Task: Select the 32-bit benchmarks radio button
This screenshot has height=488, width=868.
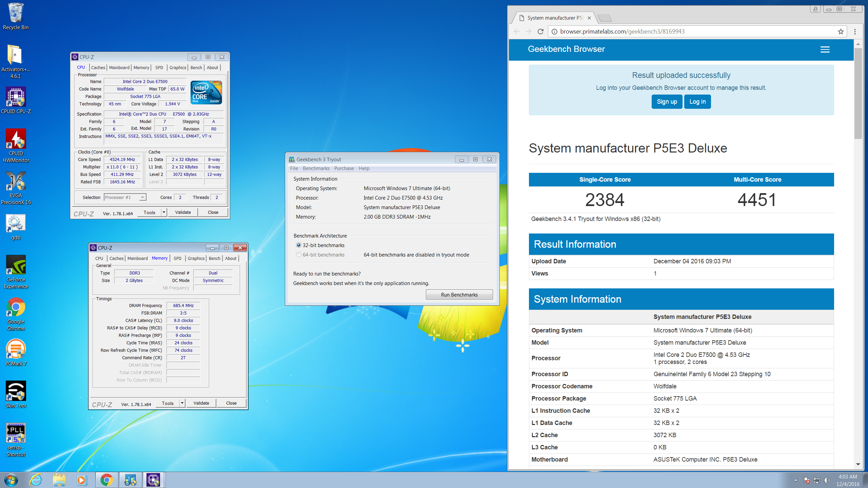Action: coord(299,245)
